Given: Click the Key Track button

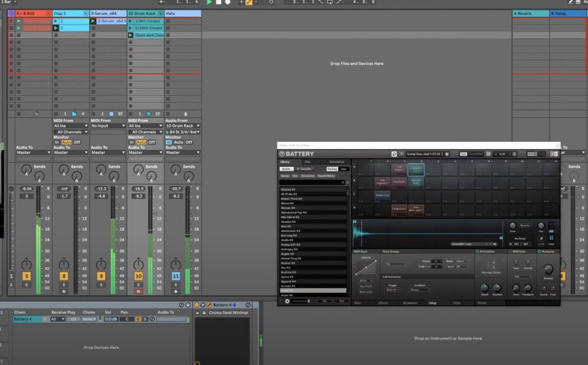Looking at the screenshot, I should pos(366,286).
